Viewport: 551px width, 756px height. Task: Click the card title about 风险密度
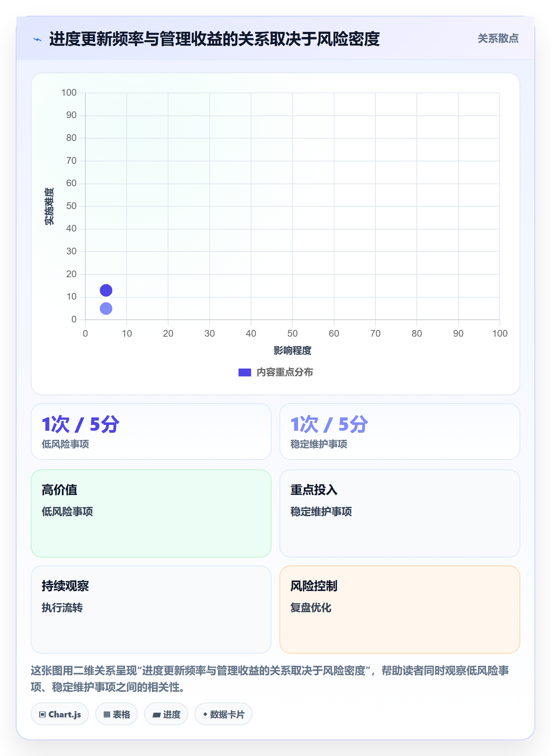[214, 39]
